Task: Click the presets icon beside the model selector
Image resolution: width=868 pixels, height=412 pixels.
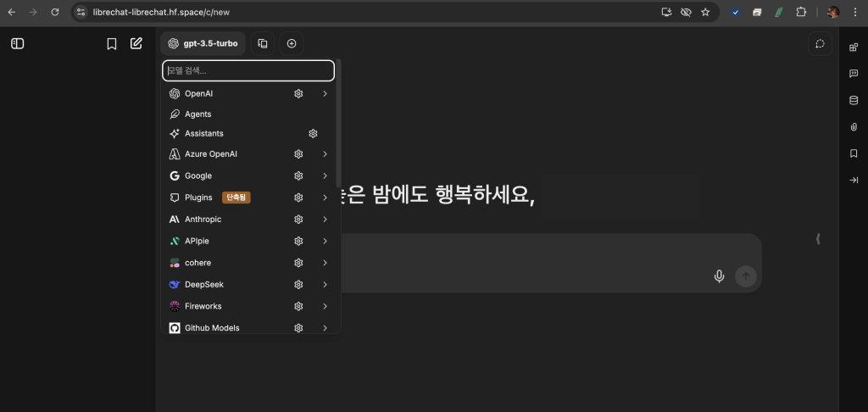Action: 263,43
